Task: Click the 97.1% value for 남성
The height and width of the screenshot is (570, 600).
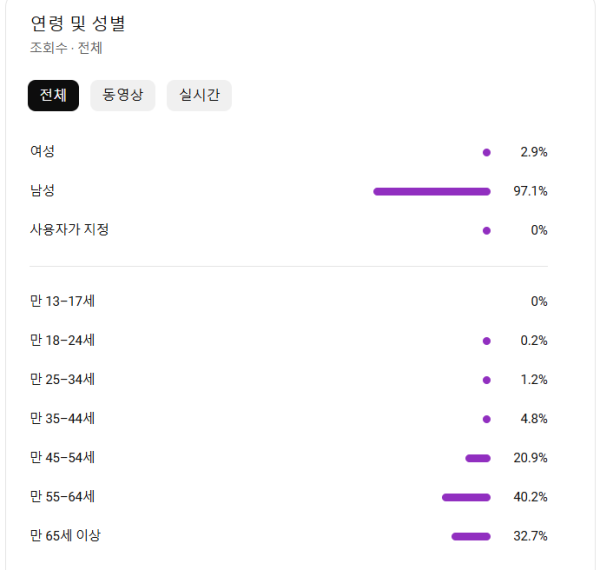Action: click(530, 191)
